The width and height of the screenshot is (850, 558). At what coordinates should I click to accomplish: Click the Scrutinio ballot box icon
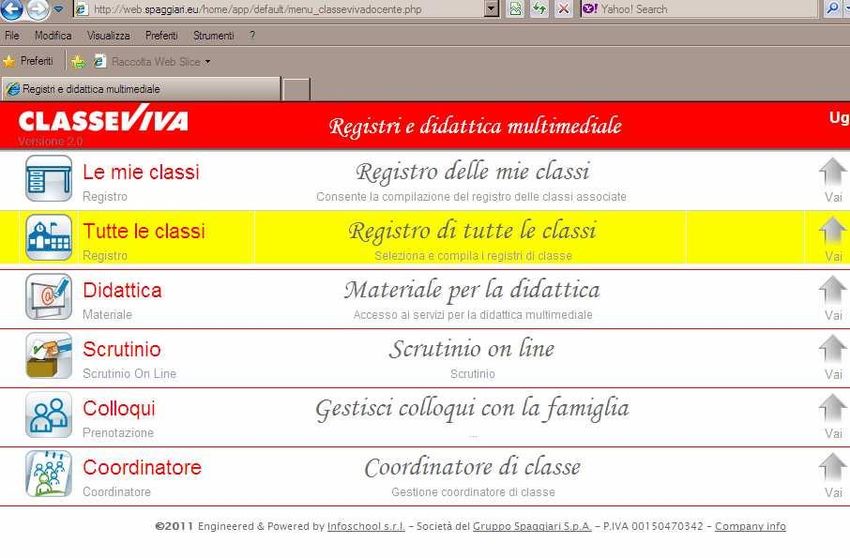tap(48, 356)
